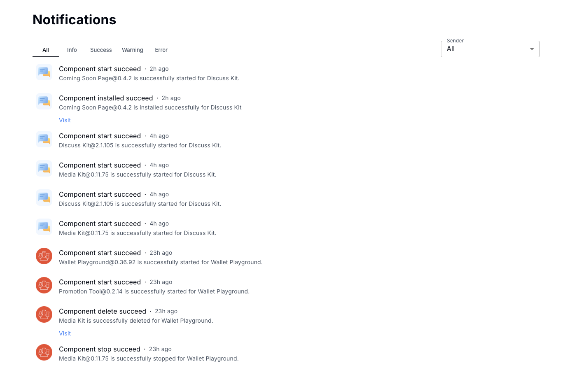Viewport: 588px width, 377px height.
Task: Switch to the Info tab
Action: [72, 50]
